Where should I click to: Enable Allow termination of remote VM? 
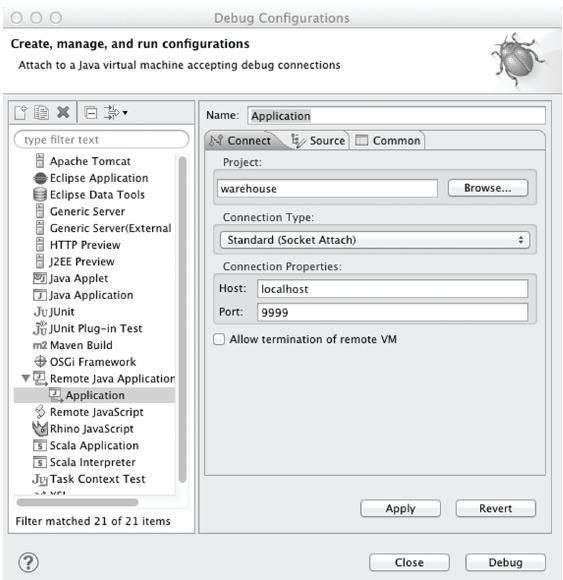pos(219,339)
